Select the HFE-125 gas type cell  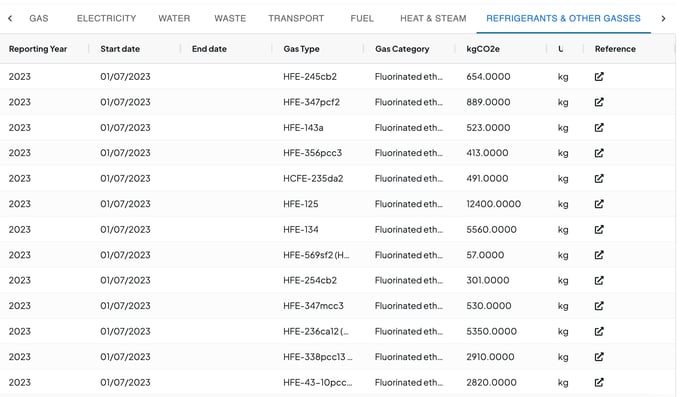301,204
